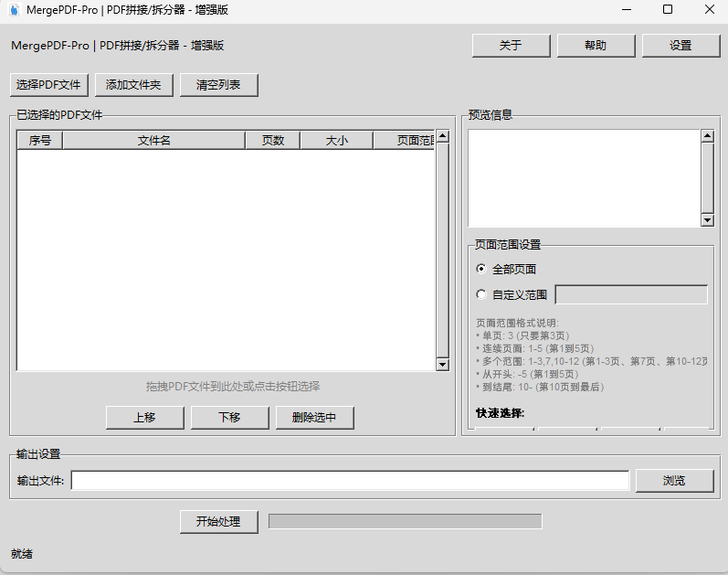Click the preview pane scrollbar up arrow
Image resolution: width=728 pixels, height=575 pixels.
tap(708, 136)
